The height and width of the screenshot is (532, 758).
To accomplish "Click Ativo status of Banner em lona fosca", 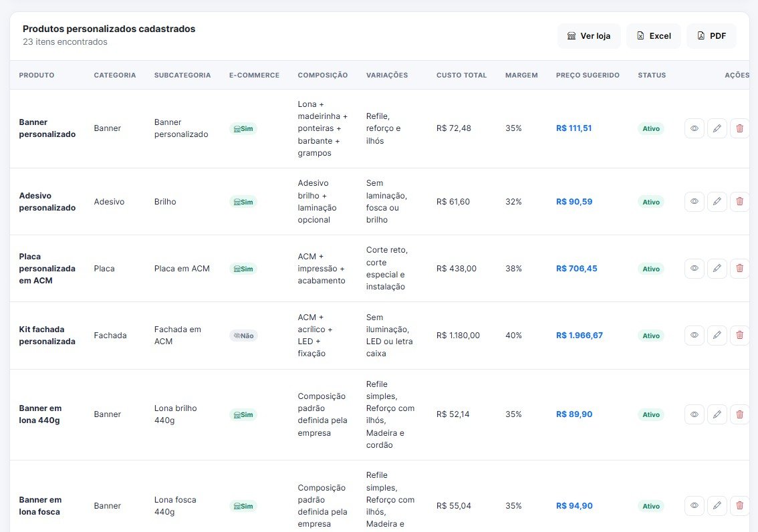I will click(651, 507).
